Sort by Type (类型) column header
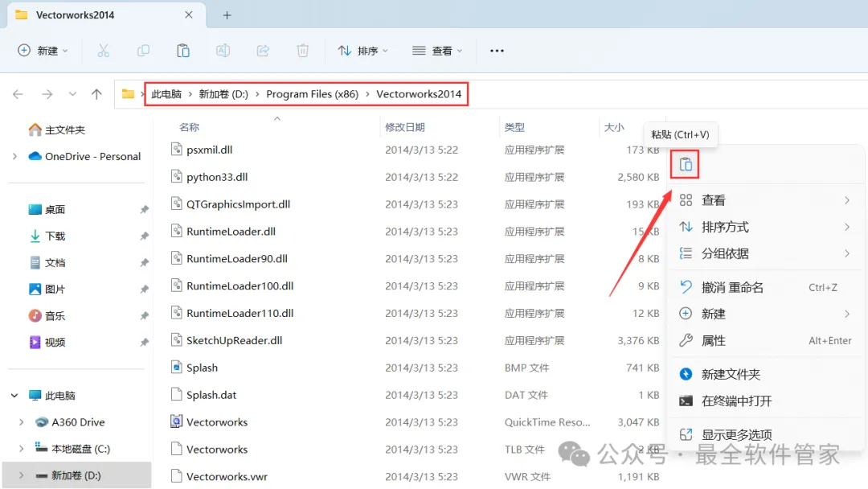 (514, 127)
